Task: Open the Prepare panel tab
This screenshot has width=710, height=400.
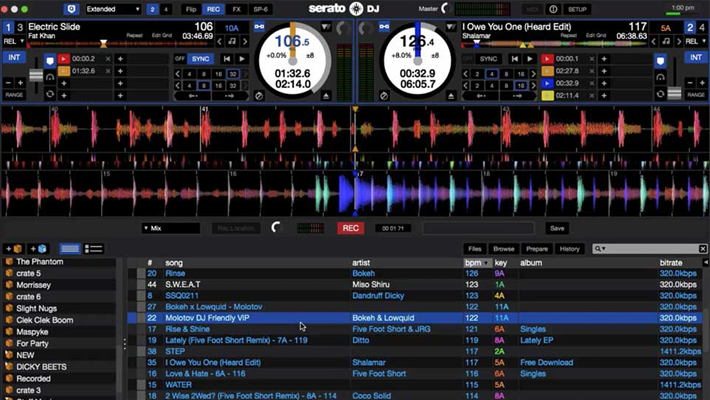Action: point(536,248)
